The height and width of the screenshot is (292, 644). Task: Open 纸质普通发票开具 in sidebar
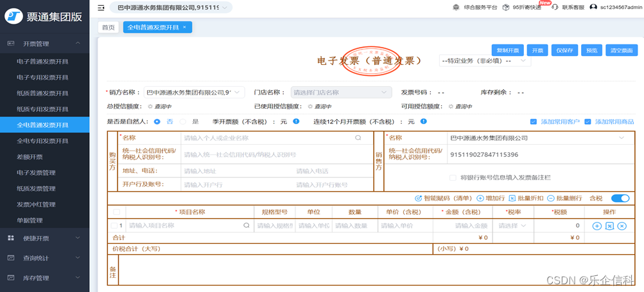click(44, 93)
